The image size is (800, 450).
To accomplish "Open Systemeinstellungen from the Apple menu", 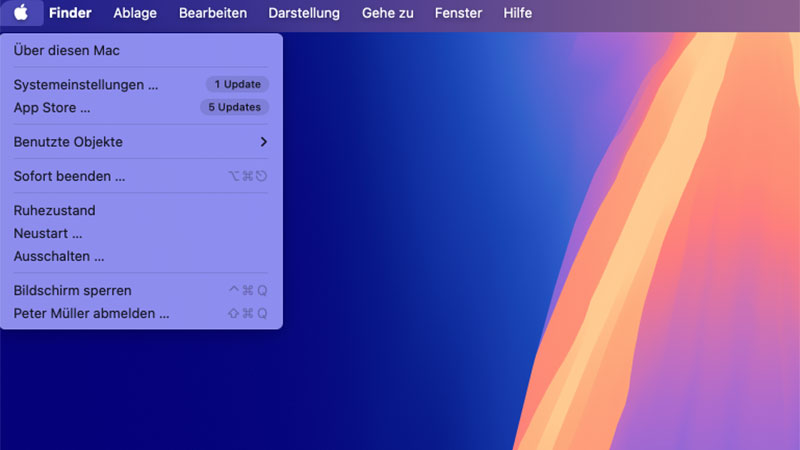I will click(141, 85).
